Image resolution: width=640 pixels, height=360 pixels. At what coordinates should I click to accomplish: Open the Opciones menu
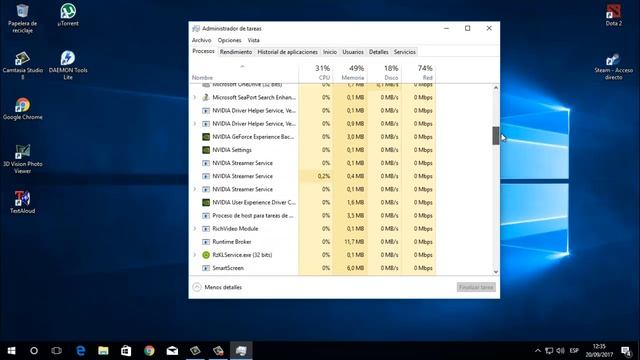click(x=229, y=40)
